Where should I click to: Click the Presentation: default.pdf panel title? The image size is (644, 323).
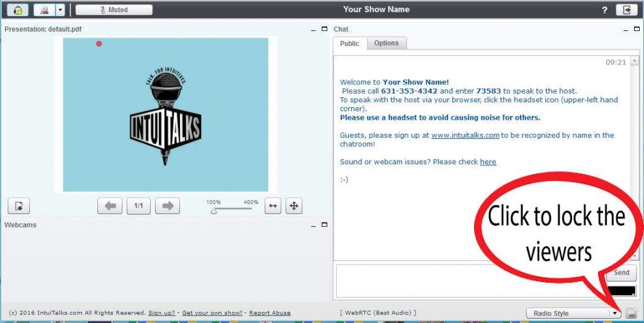43,29
